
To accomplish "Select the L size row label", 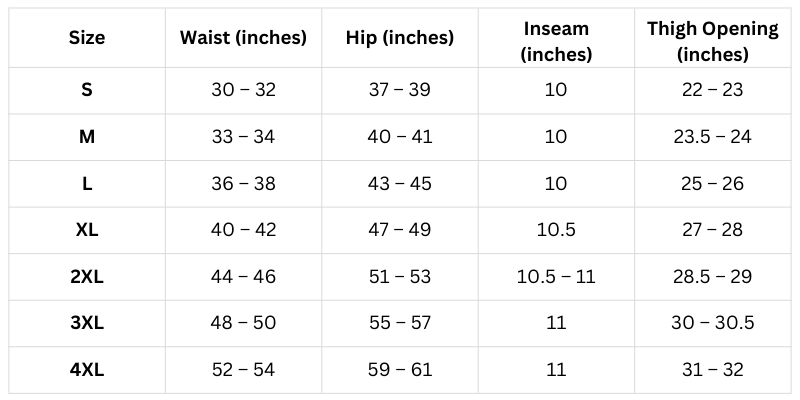I will (87, 183).
